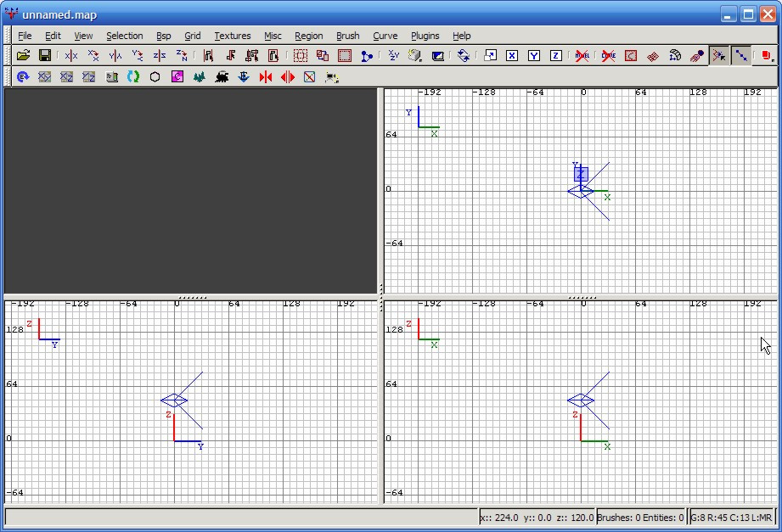Expand the Brush menu

[x=347, y=36]
